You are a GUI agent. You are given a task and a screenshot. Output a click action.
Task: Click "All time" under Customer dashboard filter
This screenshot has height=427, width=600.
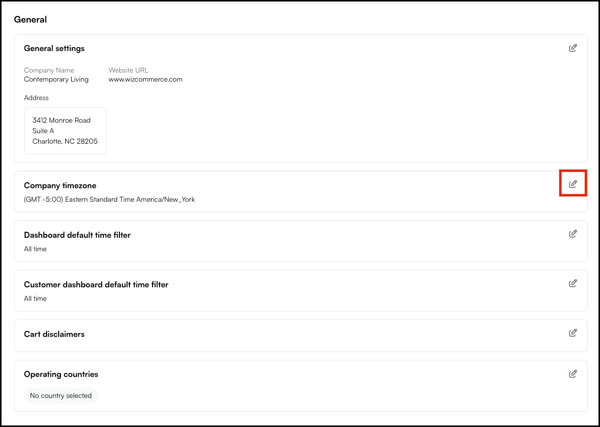[35, 299]
